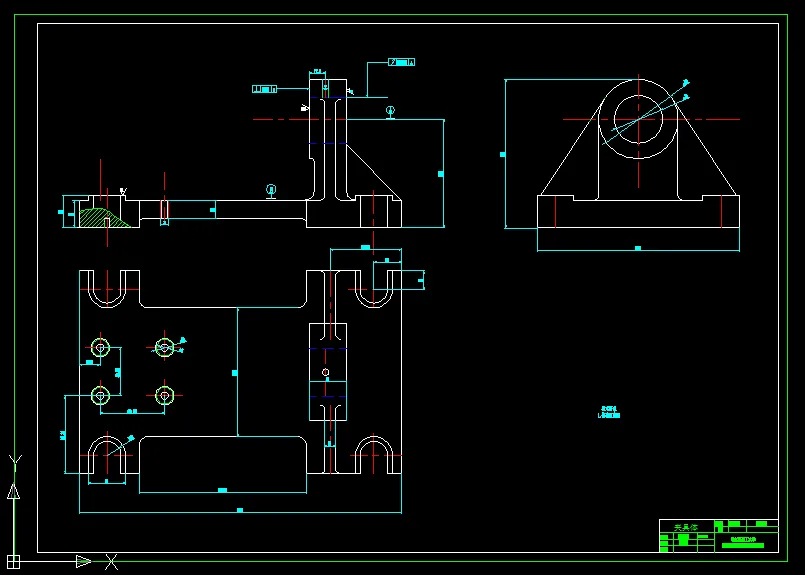805x575 pixels.
Task: Select the dimension text beside the upper-left bolt hole
Action: [89, 362]
